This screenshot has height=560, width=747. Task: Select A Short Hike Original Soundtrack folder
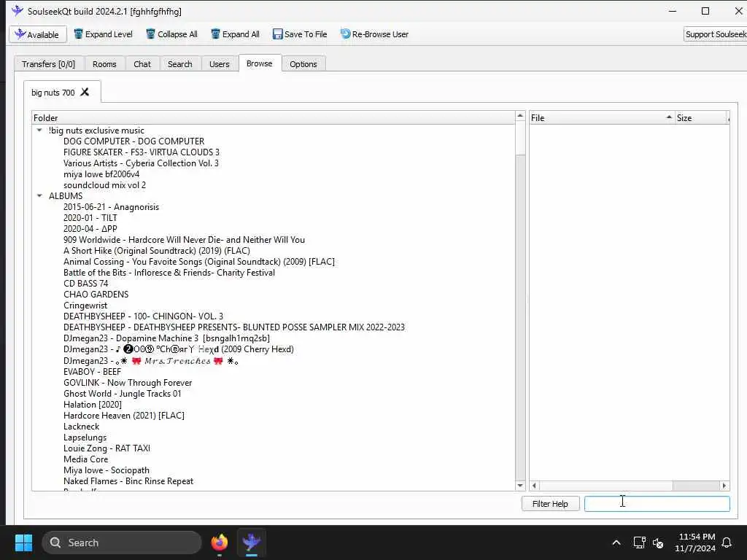[157, 251]
